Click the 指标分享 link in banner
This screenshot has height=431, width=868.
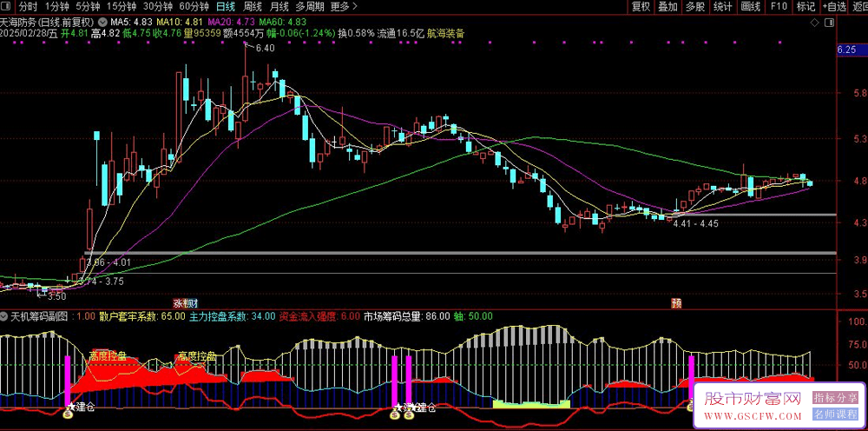tap(835, 398)
